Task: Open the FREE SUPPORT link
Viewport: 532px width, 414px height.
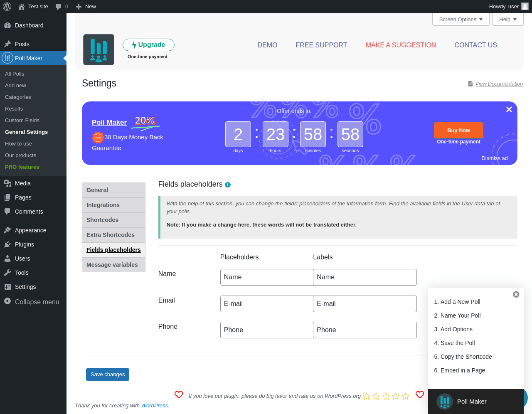Action: tap(321, 45)
